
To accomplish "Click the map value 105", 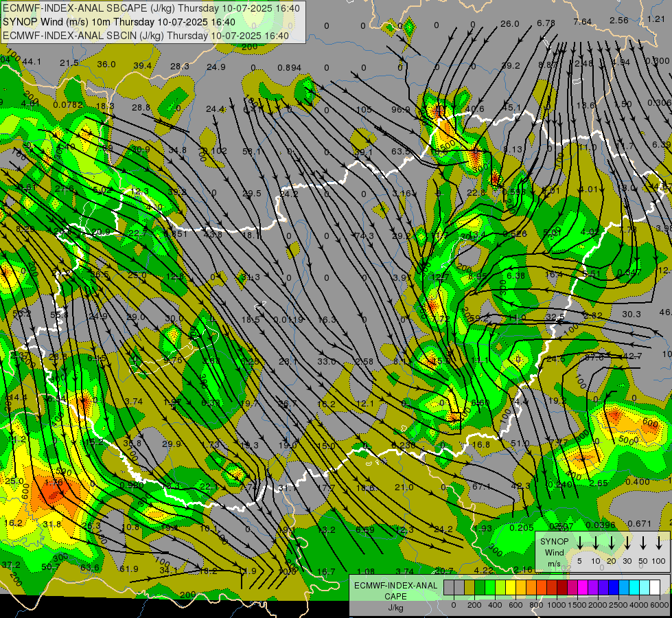I will tap(364, 109).
